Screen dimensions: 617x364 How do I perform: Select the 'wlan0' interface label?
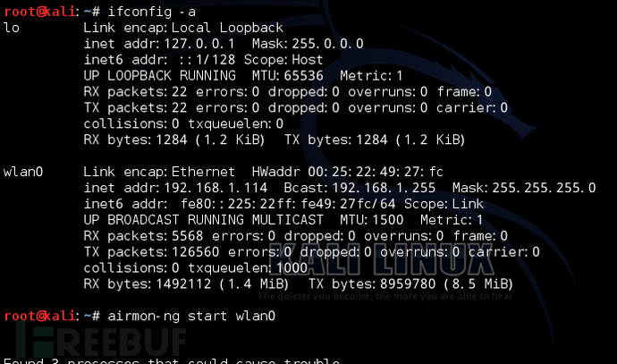point(23,172)
